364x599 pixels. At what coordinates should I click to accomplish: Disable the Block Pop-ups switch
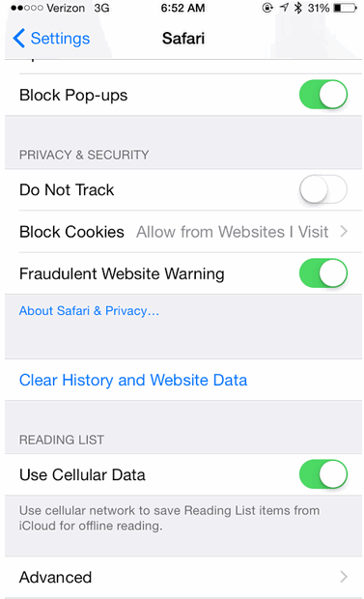[323, 95]
